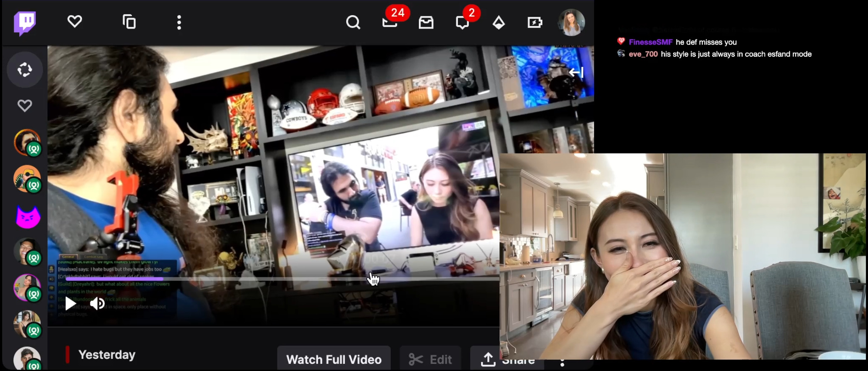Collapse panel with arrow-to-bar icon

point(576,72)
